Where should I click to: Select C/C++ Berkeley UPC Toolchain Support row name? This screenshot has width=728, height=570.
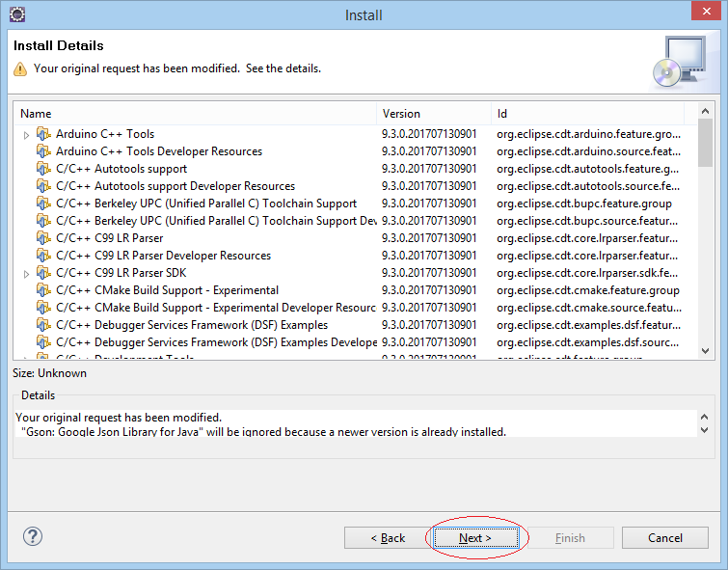[206, 203]
